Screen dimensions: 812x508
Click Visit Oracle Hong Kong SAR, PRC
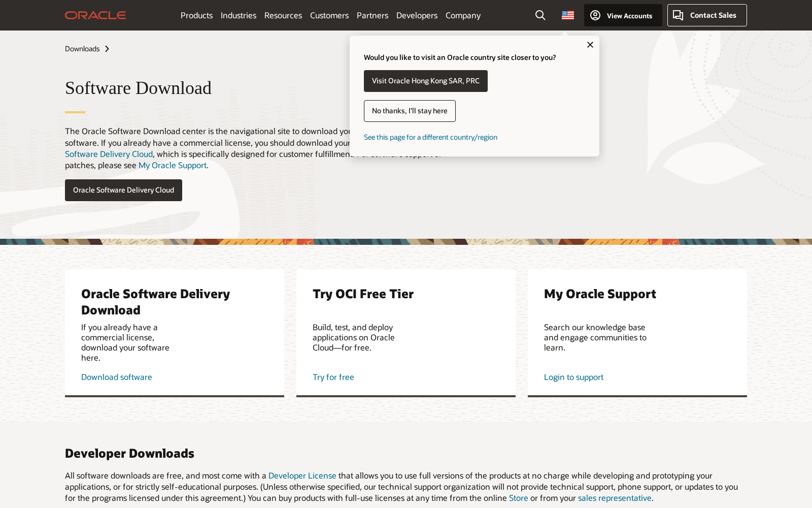click(426, 81)
